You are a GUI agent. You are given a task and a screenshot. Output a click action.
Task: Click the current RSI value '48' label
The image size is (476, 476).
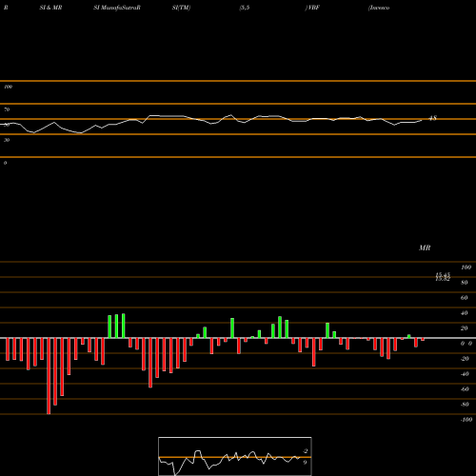coord(433,118)
